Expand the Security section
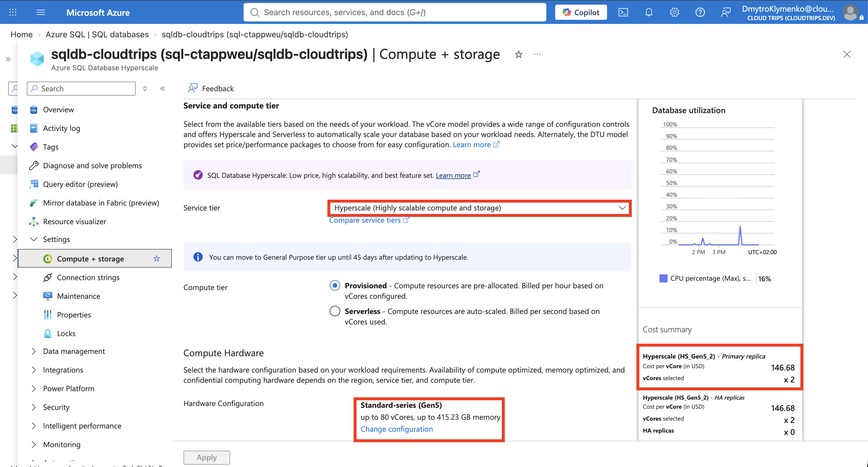Screen dimensions: 868x467 tap(34, 407)
